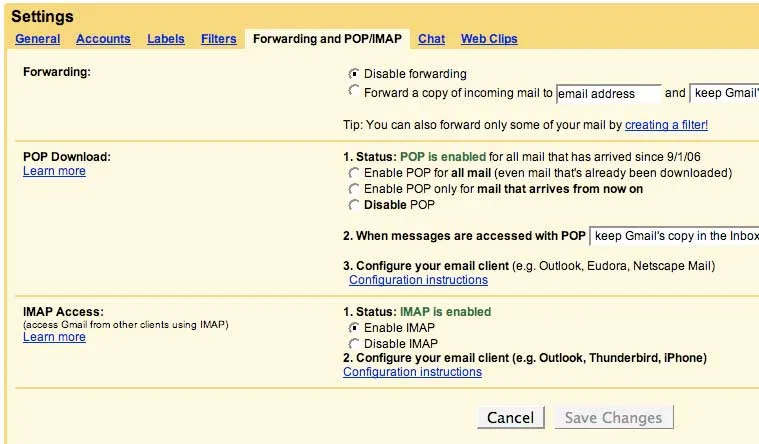The width and height of the screenshot is (759, 444).
Task: Click the forwarding email address input field
Action: click(608, 93)
